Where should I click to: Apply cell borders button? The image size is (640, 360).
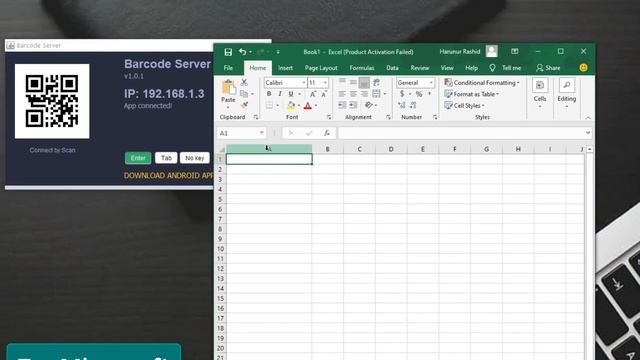[269, 105]
